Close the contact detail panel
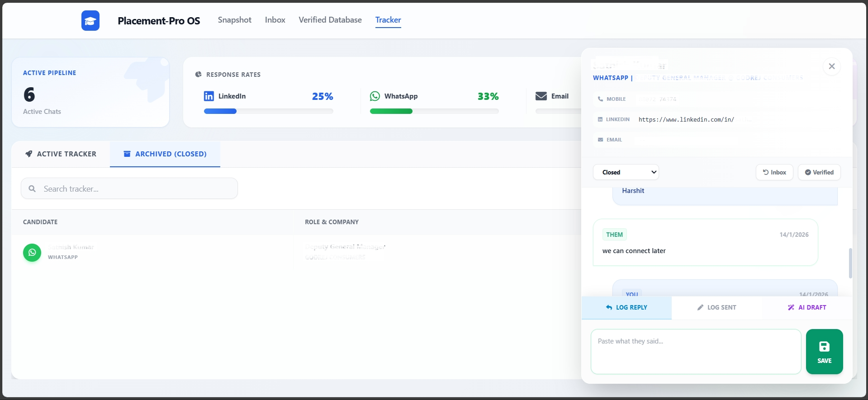The height and width of the screenshot is (400, 868). [x=831, y=66]
